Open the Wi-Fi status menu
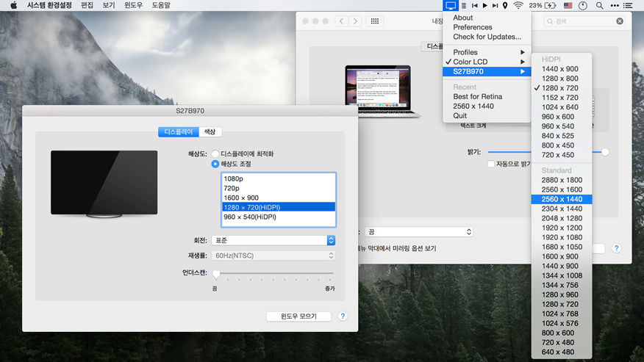This screenshot has height=362, width=644. (x=518, y=5)
